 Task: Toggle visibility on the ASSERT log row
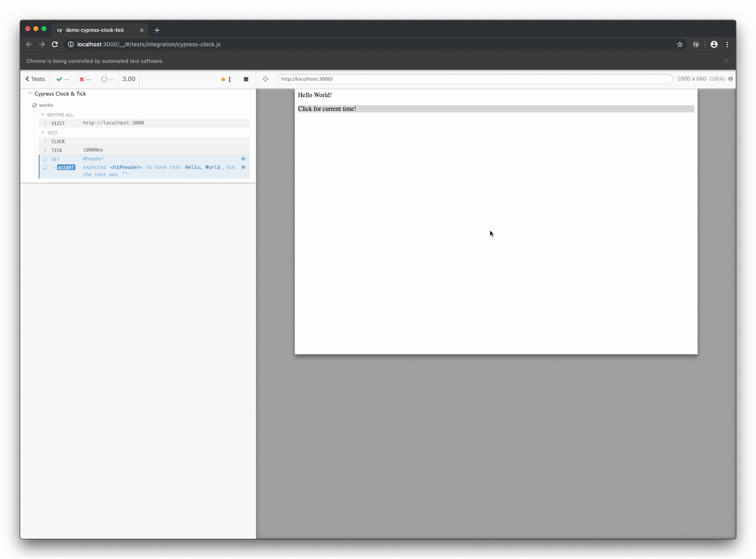244,167
